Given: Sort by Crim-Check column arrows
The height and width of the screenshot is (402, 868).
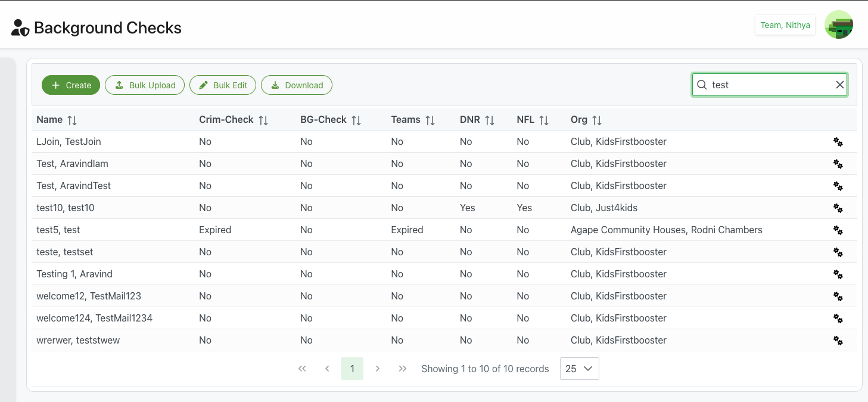Looking at the screenshot, I should 263,120.
